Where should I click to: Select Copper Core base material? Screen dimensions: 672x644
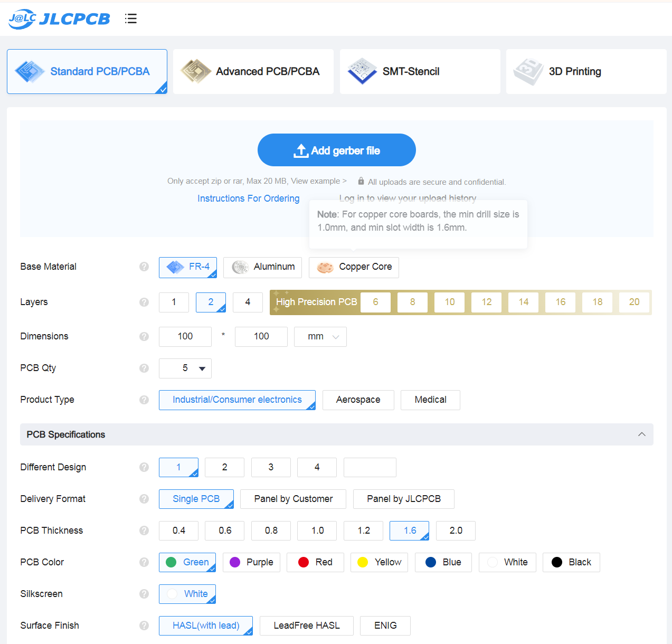pos(354,268)
